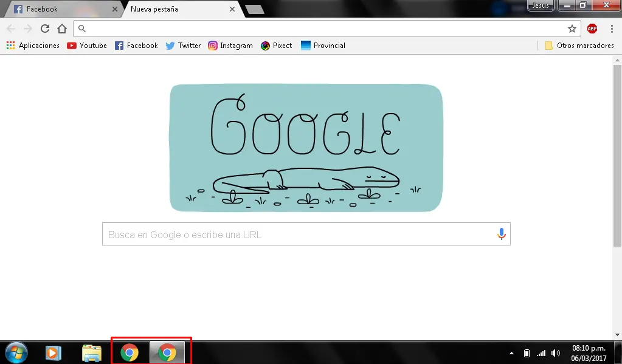Switch to the Facebook tab
Image resolution: width=622 pixels, height=364 pixels.
click(x=63, y=9)
